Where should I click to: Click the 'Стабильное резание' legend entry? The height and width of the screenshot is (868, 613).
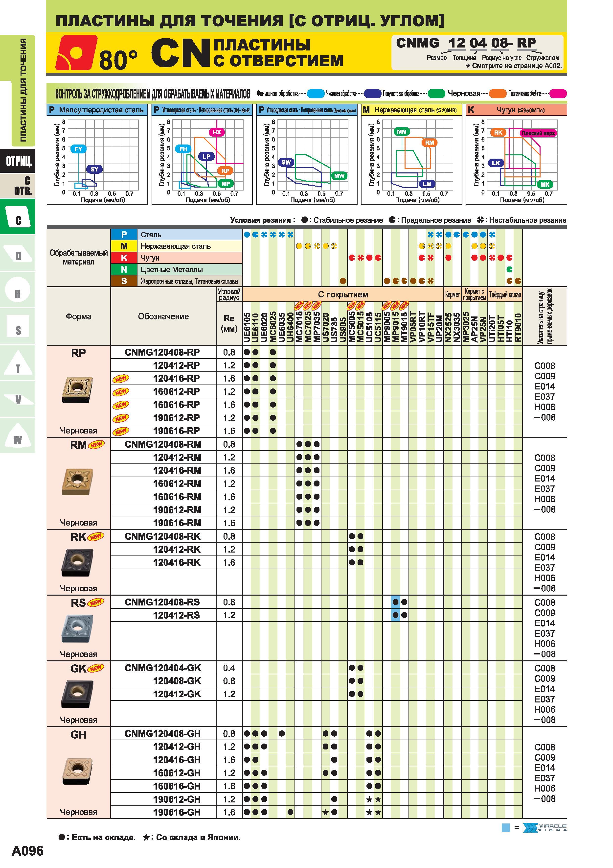pyautogui.click(x=342, y=220)
